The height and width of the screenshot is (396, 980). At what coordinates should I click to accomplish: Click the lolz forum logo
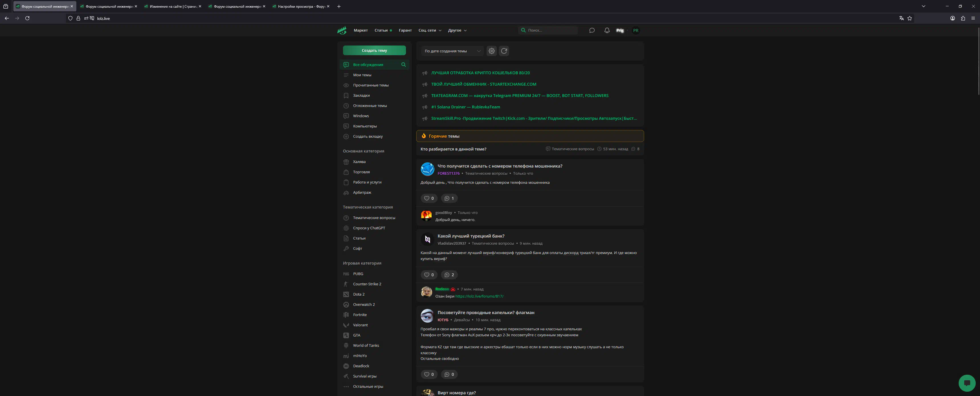coord(342,30)
